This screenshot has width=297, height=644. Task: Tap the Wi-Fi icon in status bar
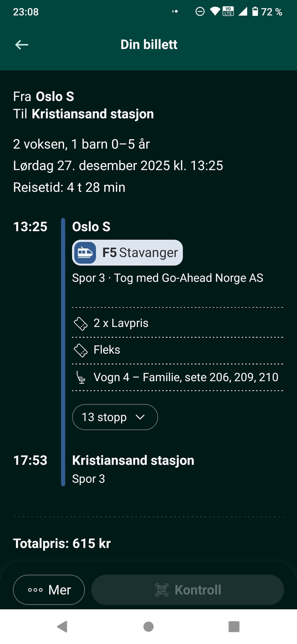click(215, 12)
